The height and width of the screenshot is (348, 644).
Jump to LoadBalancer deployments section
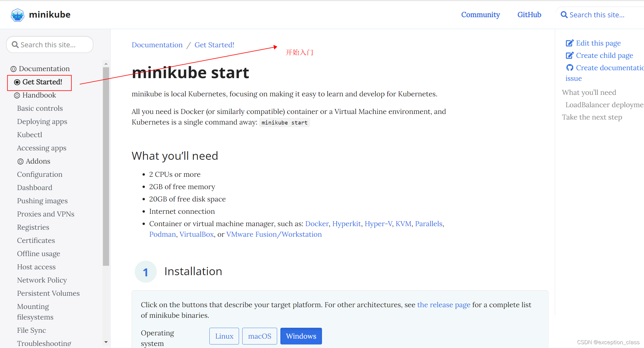604,105
